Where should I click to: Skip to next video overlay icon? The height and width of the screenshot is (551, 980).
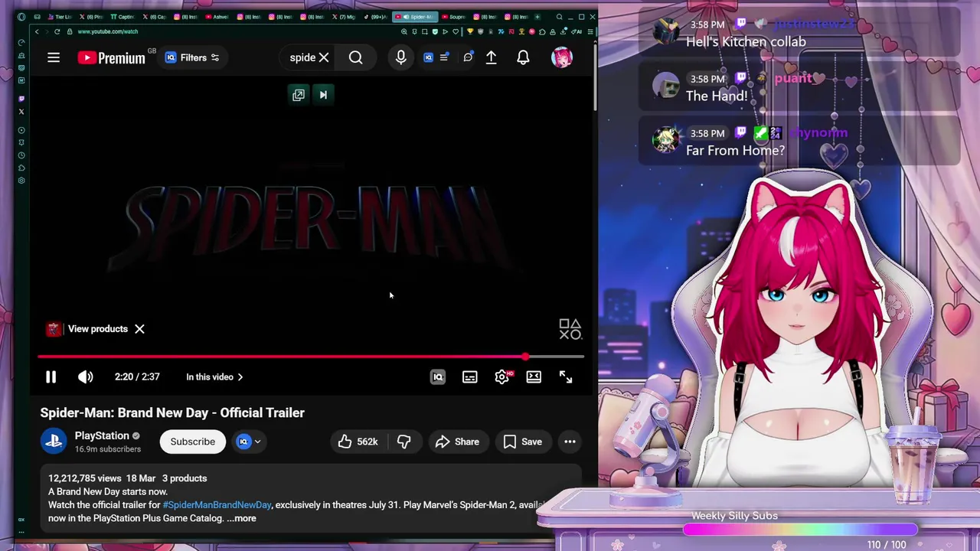point(323,95)
